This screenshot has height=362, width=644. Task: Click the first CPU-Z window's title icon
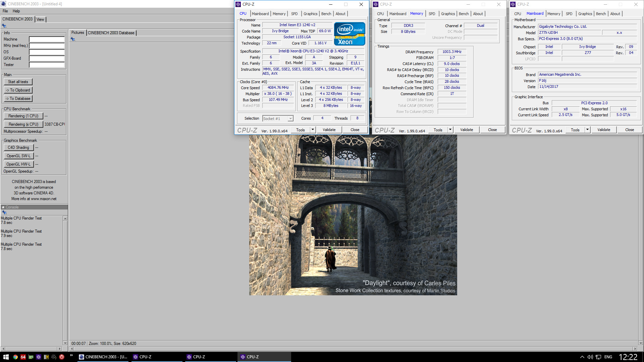[238, 4]
